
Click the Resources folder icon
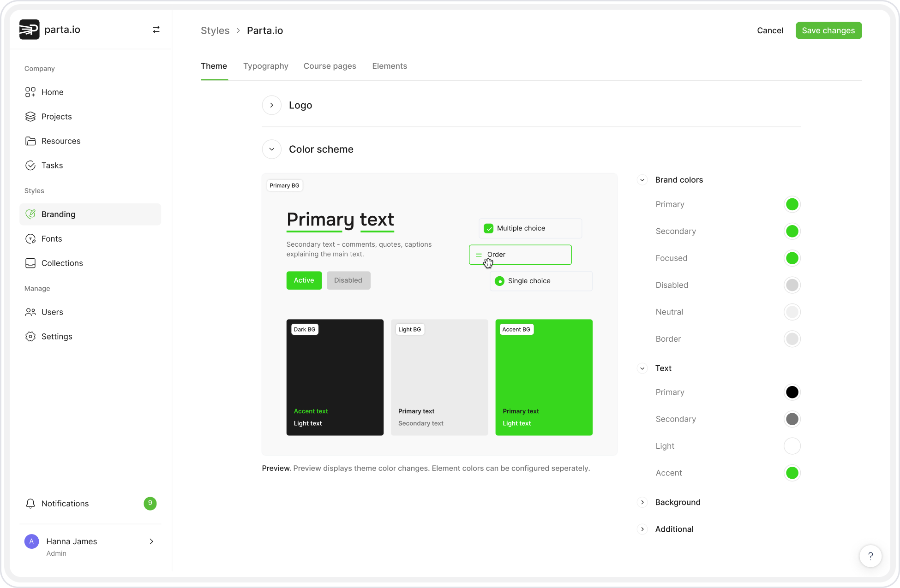[x=30, y=141]
